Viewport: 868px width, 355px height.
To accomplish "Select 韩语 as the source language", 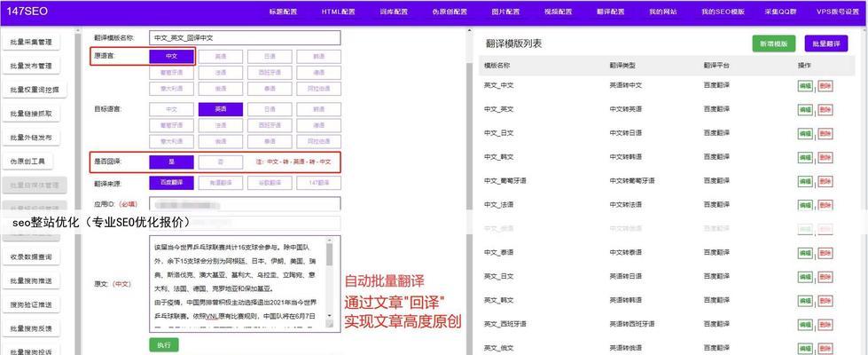I will point(318,56).
